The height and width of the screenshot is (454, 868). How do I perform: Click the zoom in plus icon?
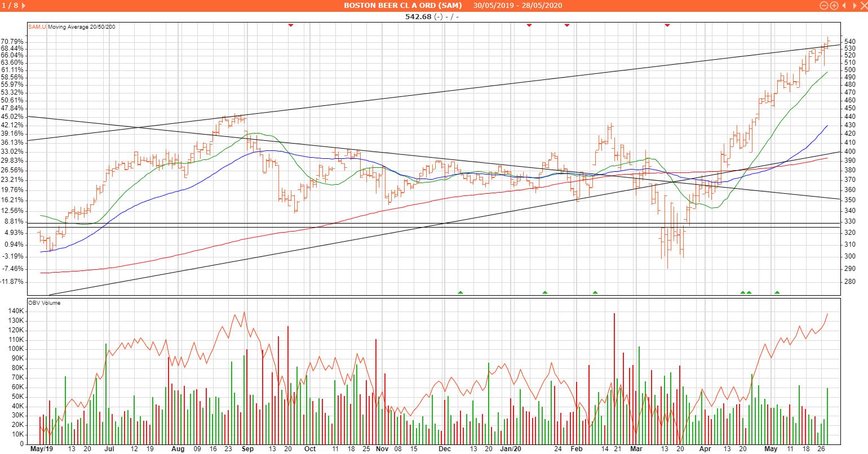(834, 6)
